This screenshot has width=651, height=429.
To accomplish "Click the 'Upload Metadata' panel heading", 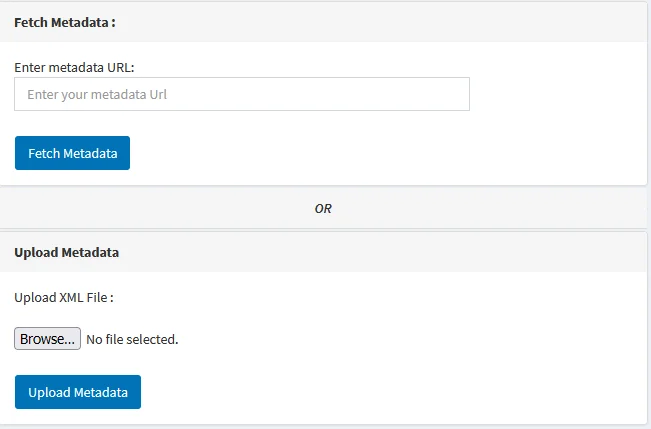I will tap(66, 252).
